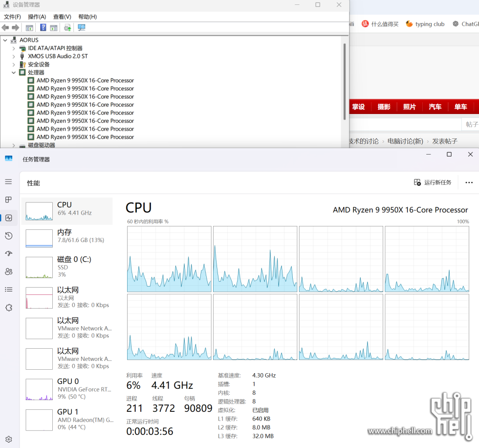Open the typing club bookmark
479x448 pixels.
(425, 24)
